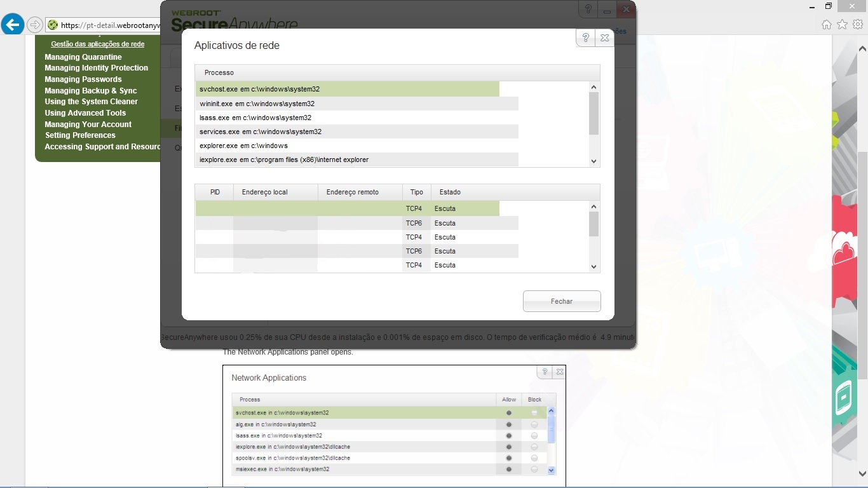Open Managing Identity Protection sidebar topic
Image resolution: width=868 pixels, height=488 pixels.
pos(97,68)
